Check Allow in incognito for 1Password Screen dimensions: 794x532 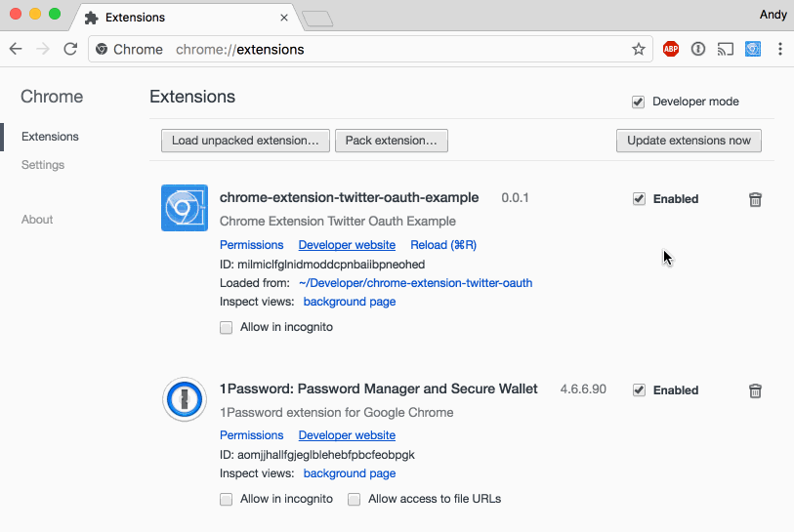226,500
